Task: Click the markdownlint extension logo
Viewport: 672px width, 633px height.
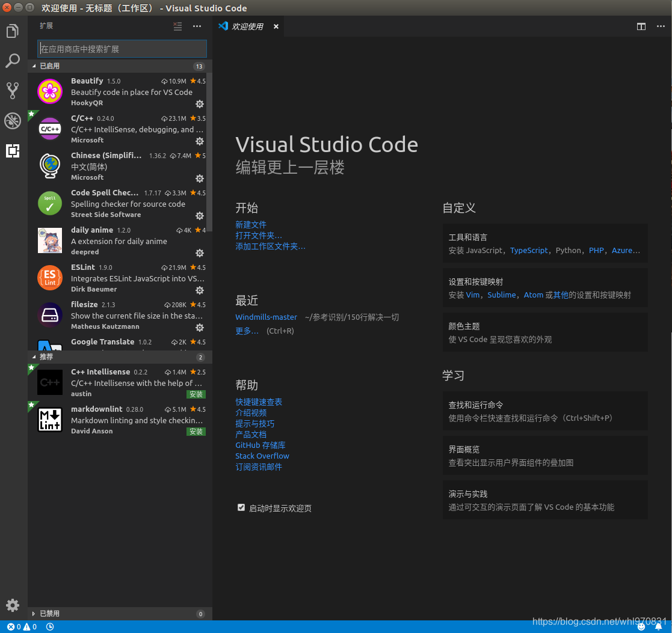Action: (x=50, y=419)
